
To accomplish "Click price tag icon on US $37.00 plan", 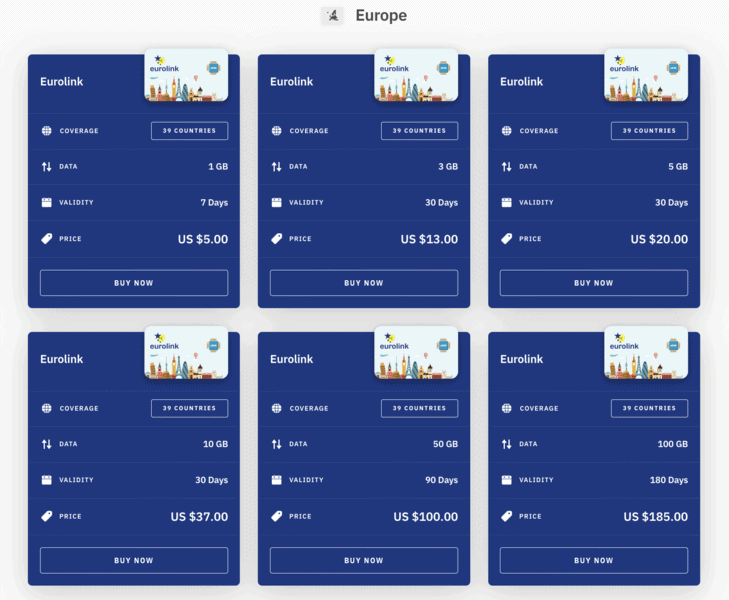I will click(46, 517).
